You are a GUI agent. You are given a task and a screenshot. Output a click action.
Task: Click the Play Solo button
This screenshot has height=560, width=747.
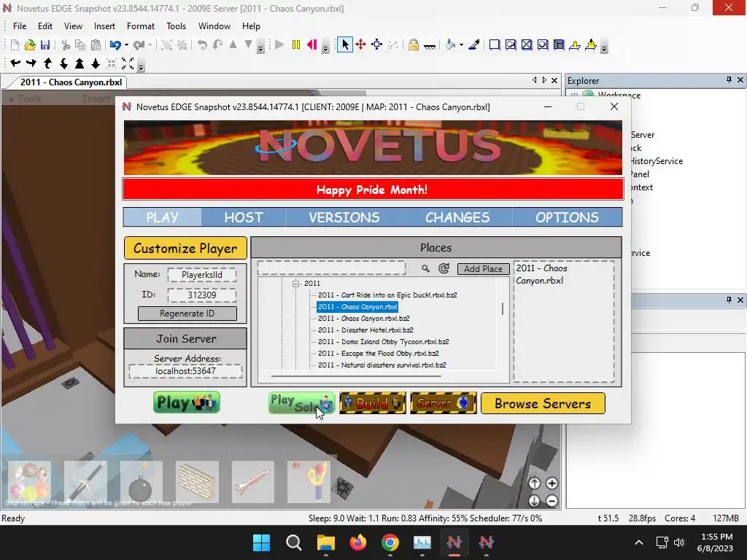click(301, 402)
